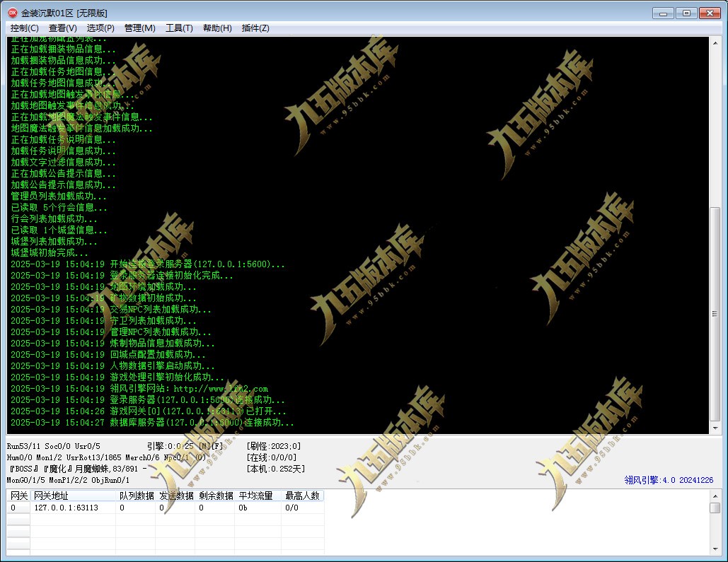The image size is (728, 562).
Task: Minimize the 金装沉默01区 window
Action: click(663, 13)
